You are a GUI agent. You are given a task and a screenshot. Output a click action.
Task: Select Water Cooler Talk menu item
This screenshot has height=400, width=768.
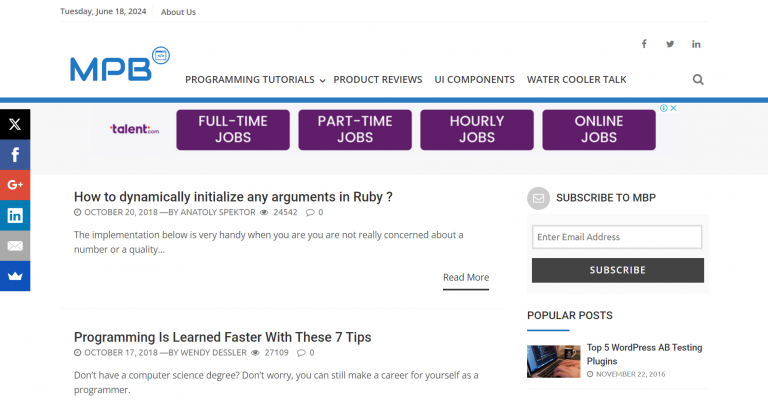click(576, 80)
